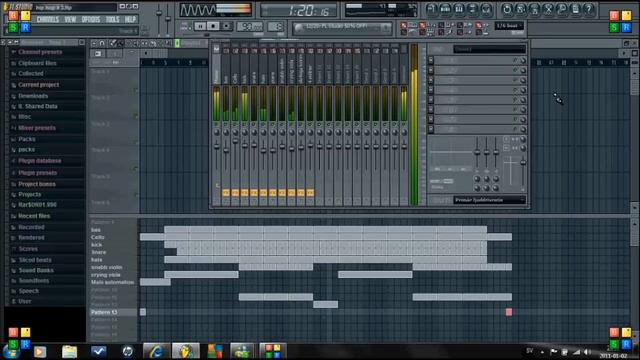Click the save project icon in top toolbar

tap(521, 9)
